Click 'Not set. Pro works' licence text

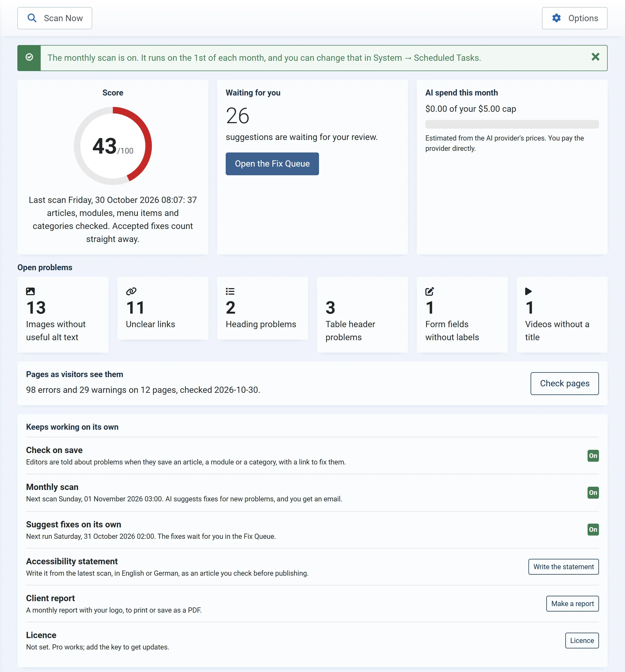pyautogui.click(x=97, y=647)
